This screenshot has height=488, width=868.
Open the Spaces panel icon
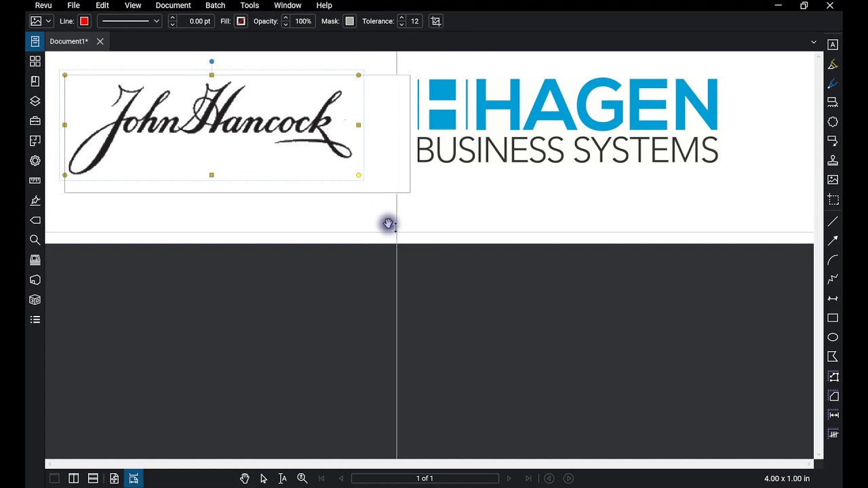pyautogui.click(x=35, y=141)
